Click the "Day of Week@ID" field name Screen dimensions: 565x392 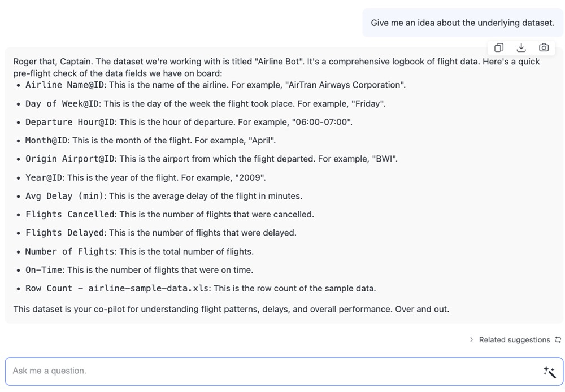62,103
